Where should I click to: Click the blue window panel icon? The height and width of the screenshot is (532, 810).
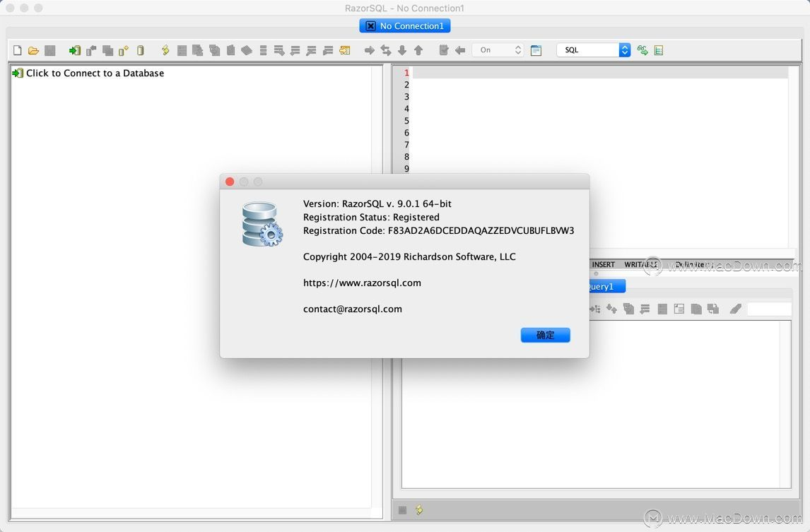coord(536,50)
